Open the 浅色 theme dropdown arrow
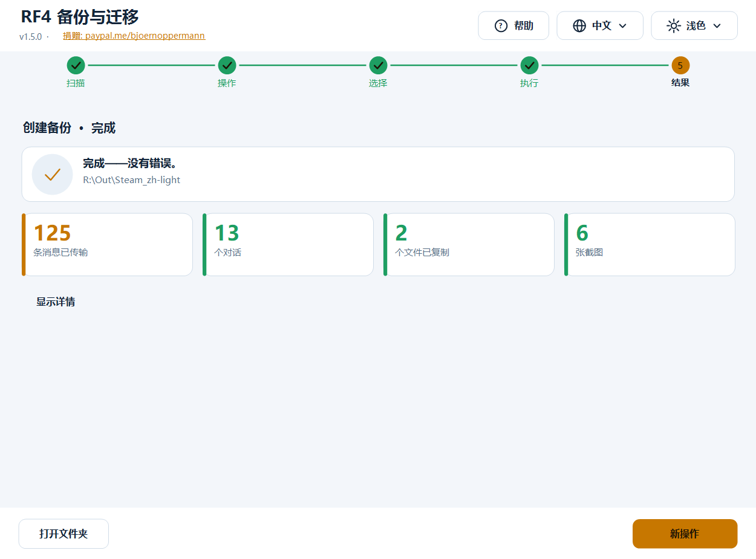 click(717, 25)
